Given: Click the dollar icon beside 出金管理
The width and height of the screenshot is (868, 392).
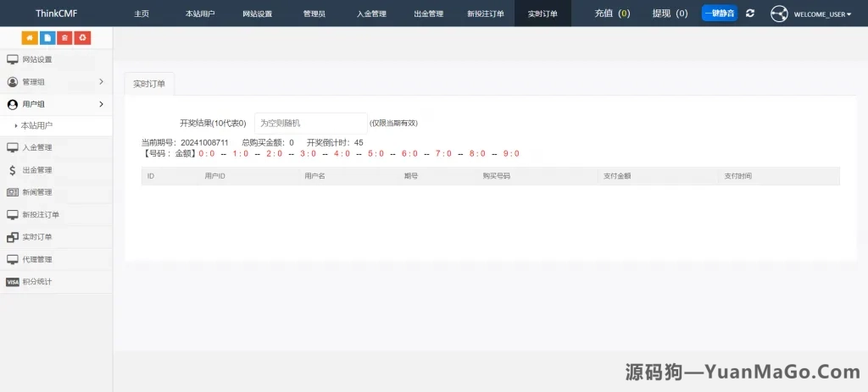Looking at the screenshot, I should (x=12, y=170).
